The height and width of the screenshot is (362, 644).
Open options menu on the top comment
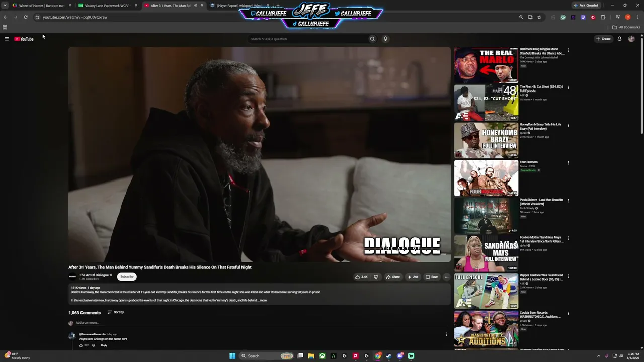point(446,334)
